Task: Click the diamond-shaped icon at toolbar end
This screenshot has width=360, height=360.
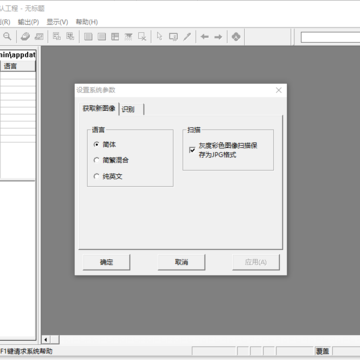Action: 236,37
